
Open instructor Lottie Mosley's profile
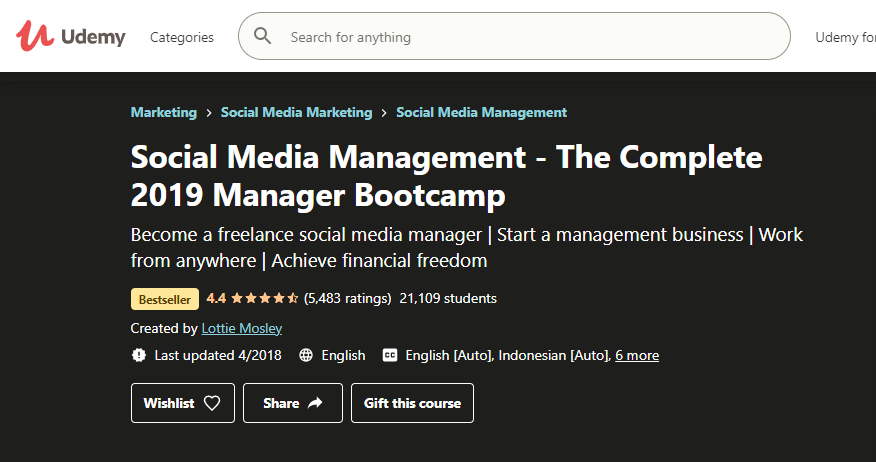(242, 328)
